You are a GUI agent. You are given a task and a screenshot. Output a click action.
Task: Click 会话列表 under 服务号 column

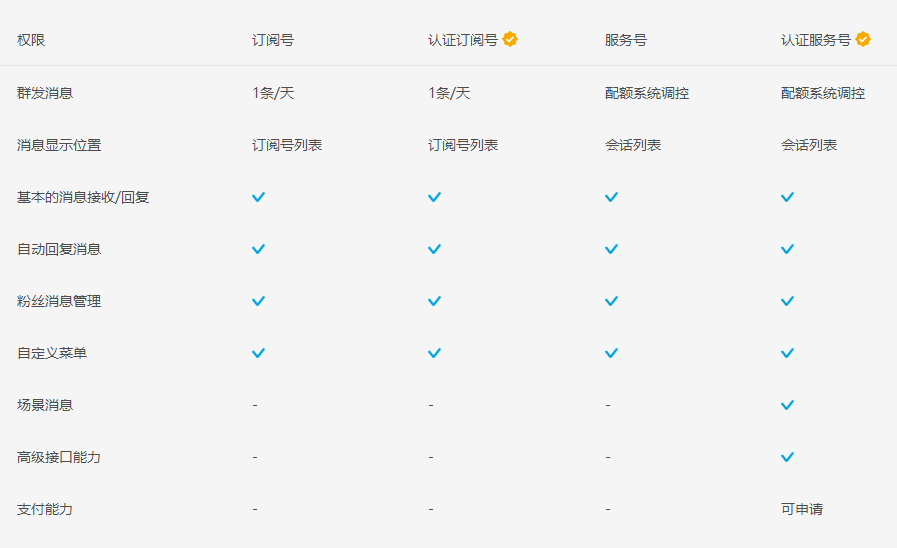(633, 145)
